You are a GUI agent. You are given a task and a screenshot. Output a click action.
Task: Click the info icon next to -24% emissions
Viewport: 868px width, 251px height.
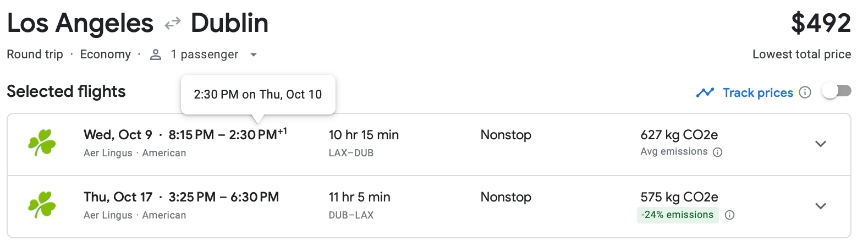coord(729,215)
